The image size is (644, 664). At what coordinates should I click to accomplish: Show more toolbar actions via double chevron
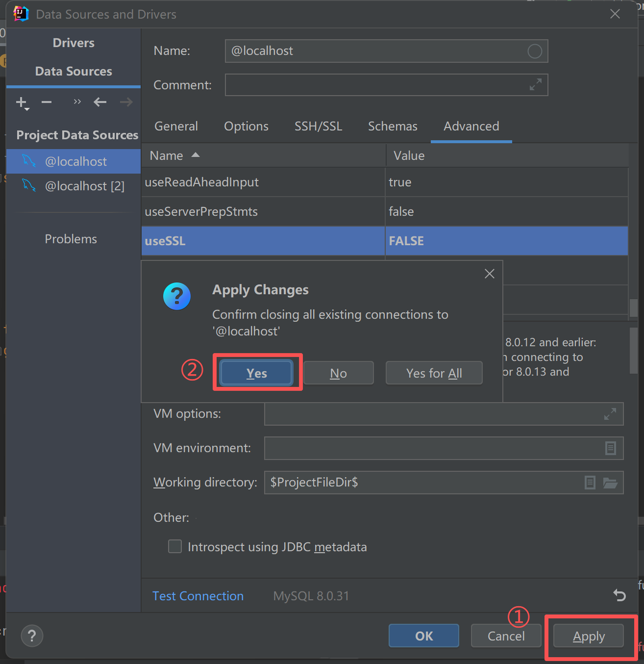[x=77, y=102]
